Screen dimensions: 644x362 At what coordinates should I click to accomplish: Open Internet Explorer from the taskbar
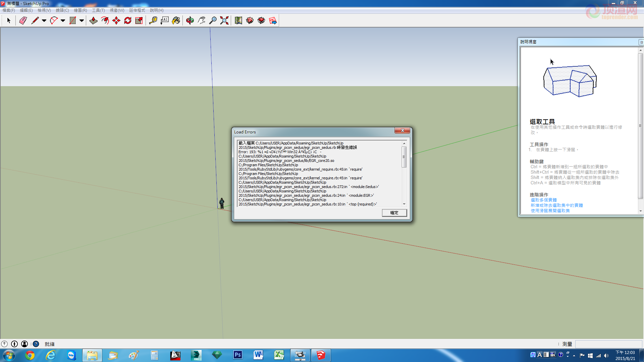tap(51, 355)
